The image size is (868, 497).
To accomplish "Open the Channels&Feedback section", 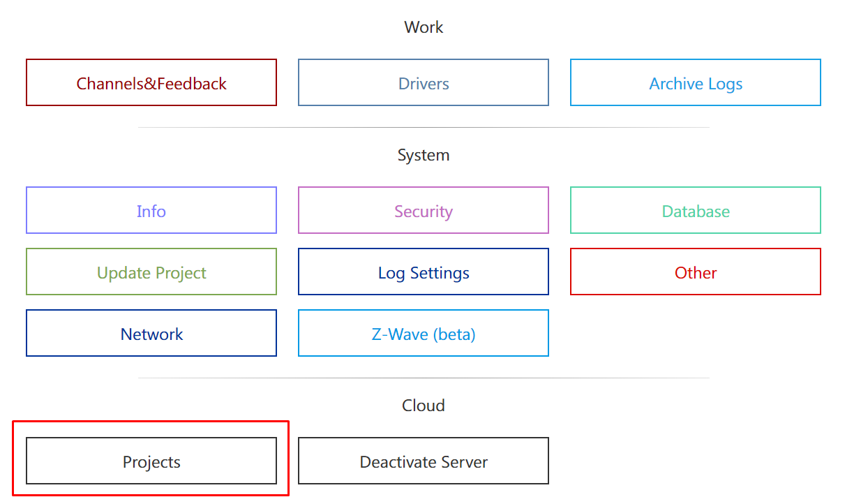I will click(x=151, y=83).
